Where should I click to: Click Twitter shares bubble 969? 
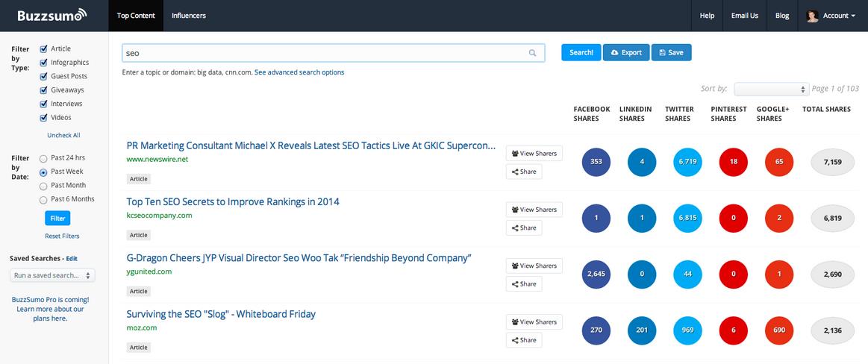pyautogui.click(x=687, y=330)
